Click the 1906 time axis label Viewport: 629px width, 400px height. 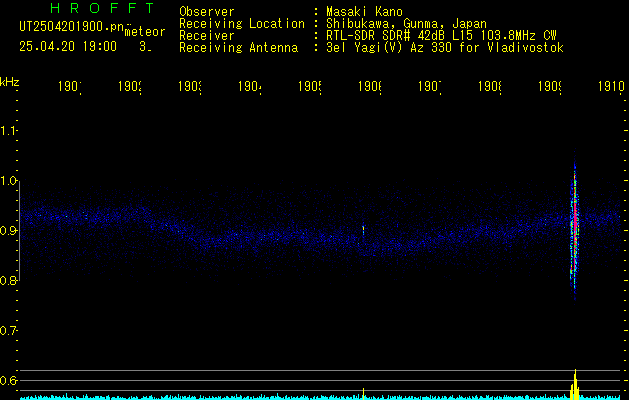coord(370,87)
